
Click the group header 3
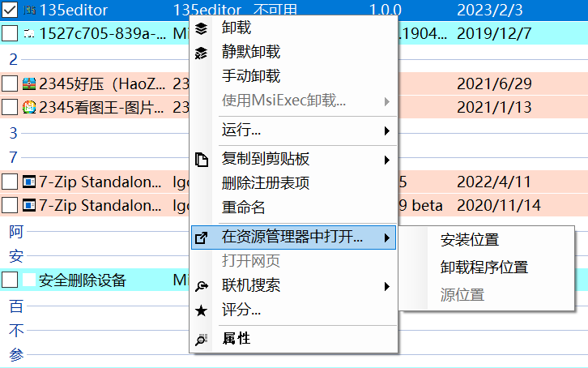14,133
